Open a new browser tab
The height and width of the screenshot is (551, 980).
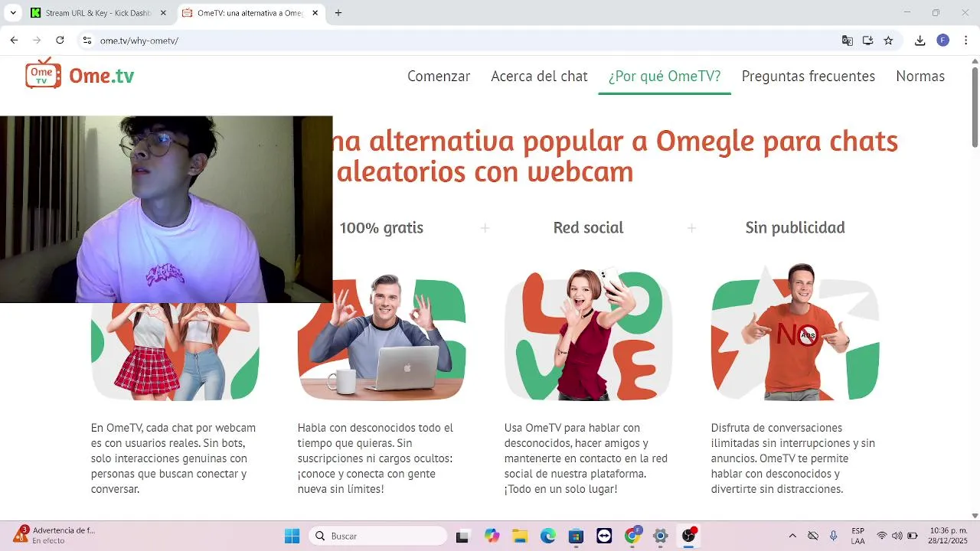coord(338,13)
